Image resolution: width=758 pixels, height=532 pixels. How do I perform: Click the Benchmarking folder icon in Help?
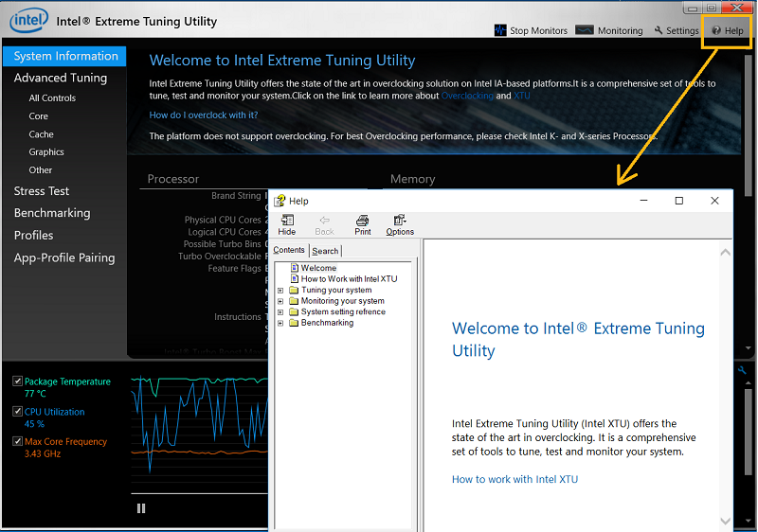click(x=294, y=323)
